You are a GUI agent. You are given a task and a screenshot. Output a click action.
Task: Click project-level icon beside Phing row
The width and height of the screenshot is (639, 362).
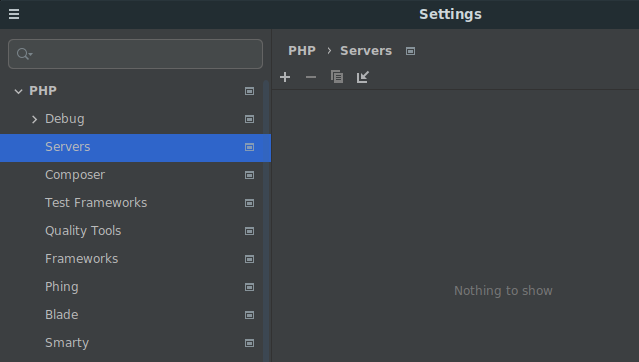(x=249, y=287)
